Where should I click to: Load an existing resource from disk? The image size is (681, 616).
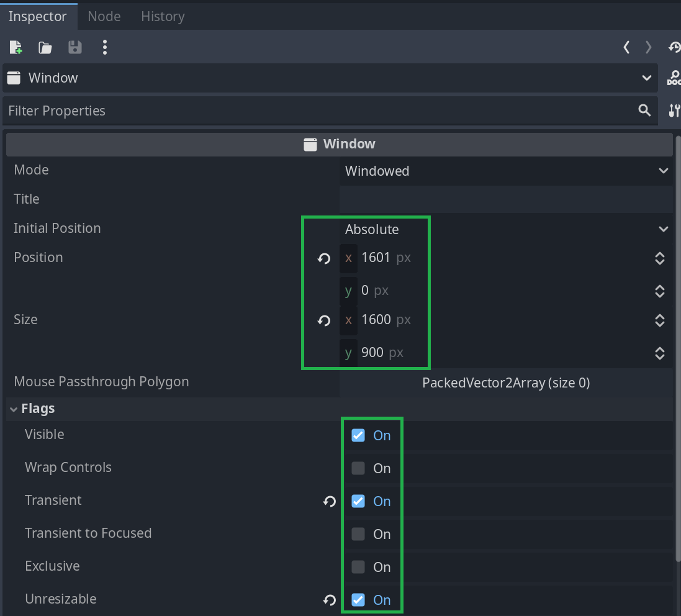click(45, 47)
